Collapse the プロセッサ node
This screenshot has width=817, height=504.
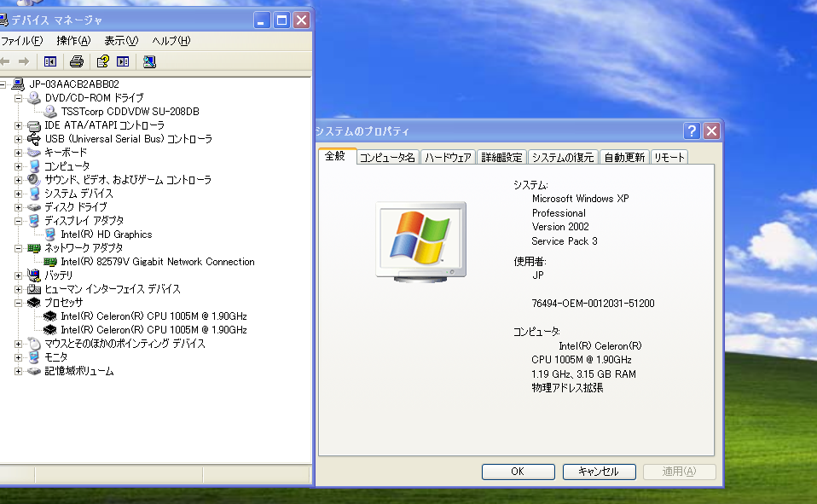point(18,303)
